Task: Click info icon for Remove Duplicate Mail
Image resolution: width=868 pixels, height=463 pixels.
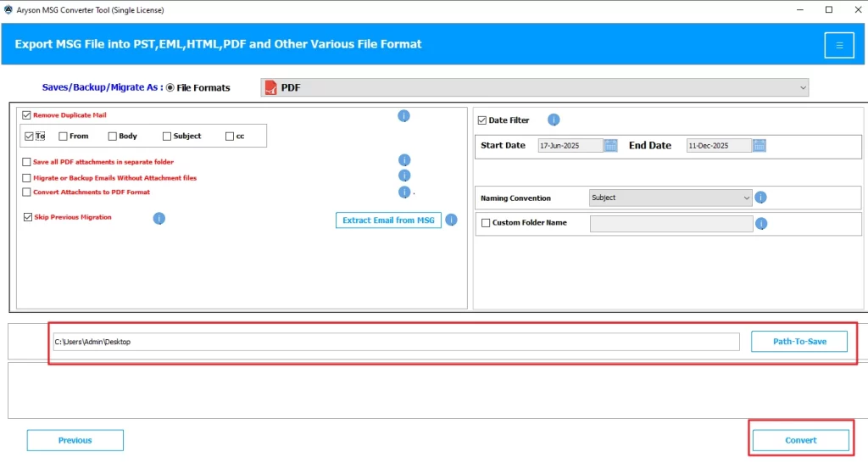Action: [x=403, y=115]
